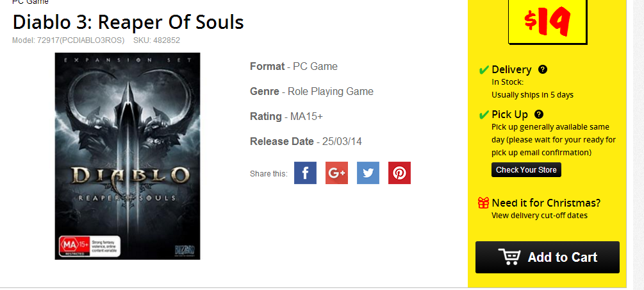Screen dimensions: 644x290
Task: Open Pick Up help question mark
Action: [x=539, y=114]
